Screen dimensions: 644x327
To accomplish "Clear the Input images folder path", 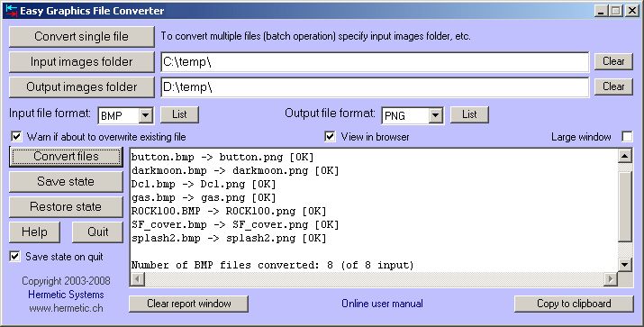I will click(613, 61).
